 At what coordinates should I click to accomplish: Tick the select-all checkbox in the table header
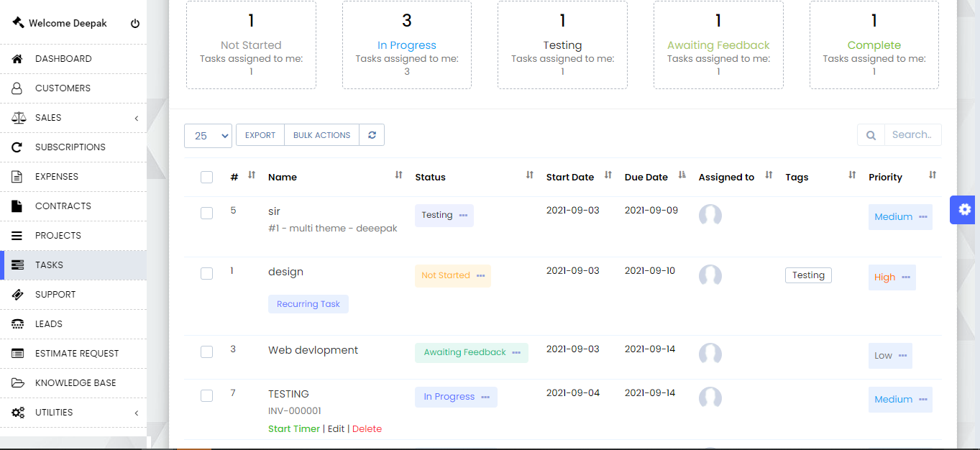pos(206,177)
